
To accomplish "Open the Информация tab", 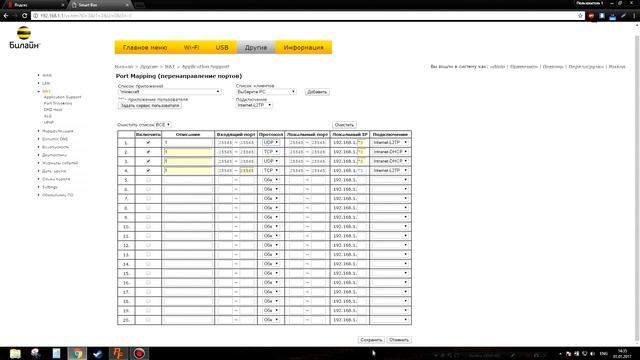I will click(303, 47).
